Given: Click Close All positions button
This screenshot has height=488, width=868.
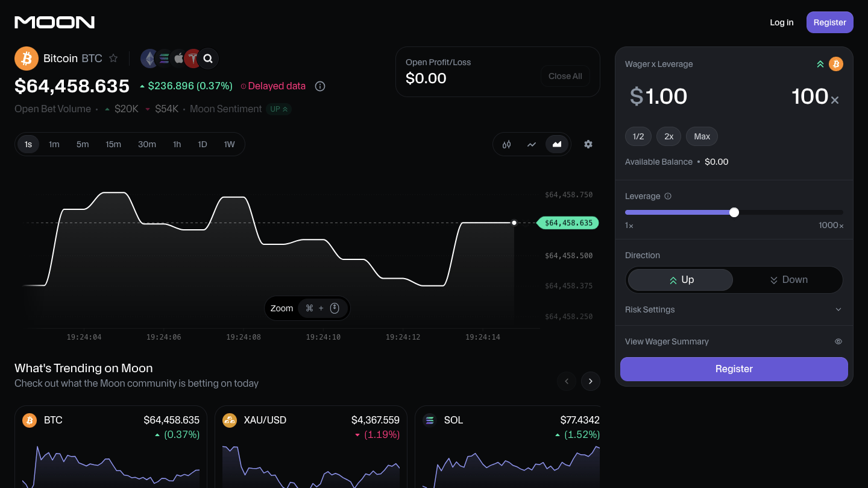Looking at the screenshot, I should click(x=565, y=76).
